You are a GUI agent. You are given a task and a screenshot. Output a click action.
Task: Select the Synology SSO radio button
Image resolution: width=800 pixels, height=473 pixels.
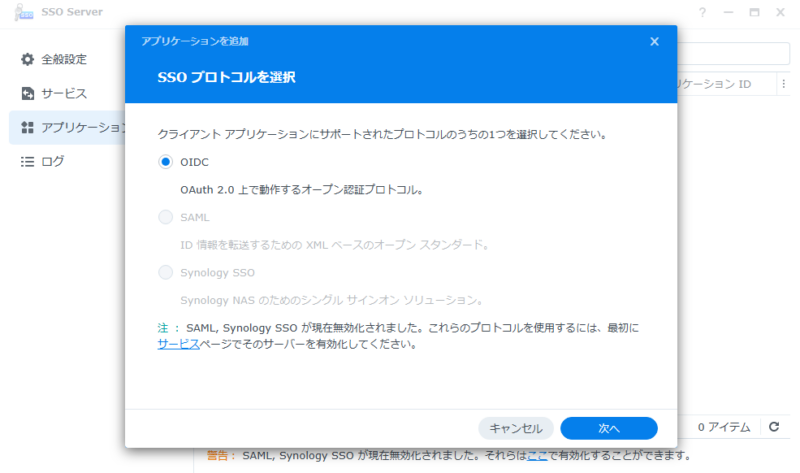165,272
